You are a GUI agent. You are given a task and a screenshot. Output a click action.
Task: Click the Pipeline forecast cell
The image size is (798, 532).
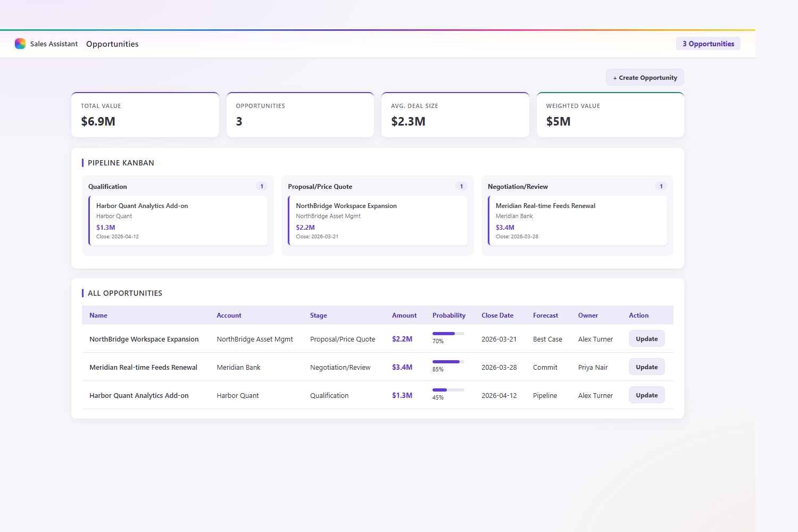click(x=545, y=395)
